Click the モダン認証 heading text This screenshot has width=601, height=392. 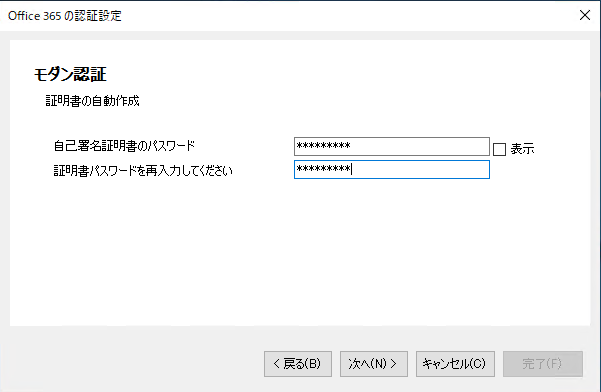coord(70,74)
